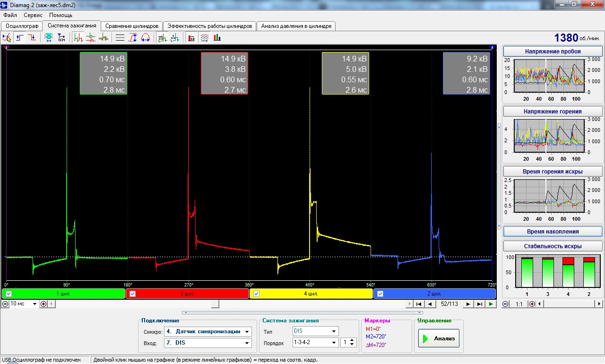Click the line graphs mode icon
The image size is (605, 364).
point(204,38)
